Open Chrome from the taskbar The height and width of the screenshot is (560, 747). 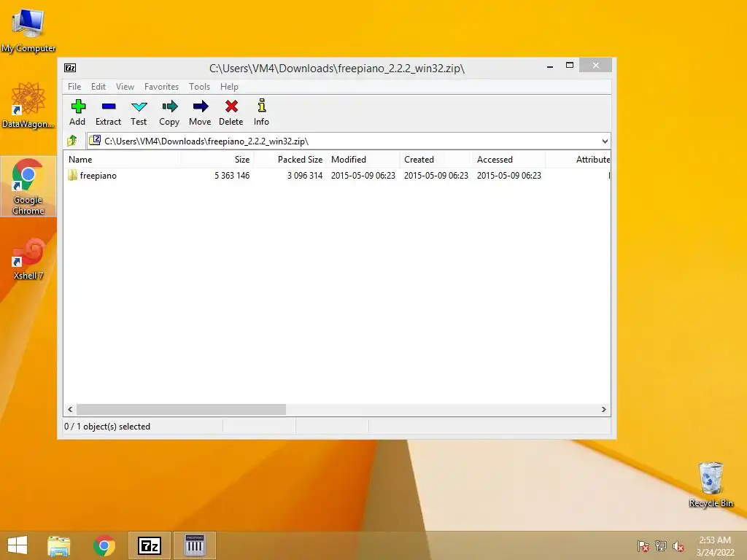(104, 545)
